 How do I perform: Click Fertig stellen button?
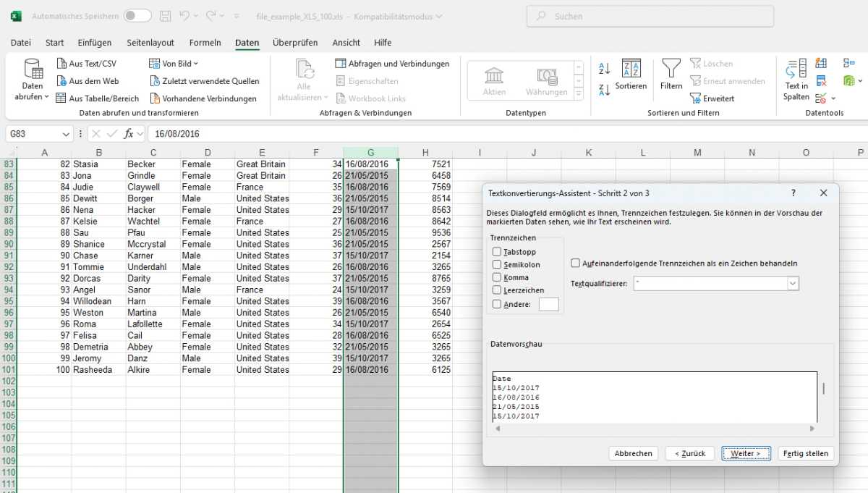[806, 453]
